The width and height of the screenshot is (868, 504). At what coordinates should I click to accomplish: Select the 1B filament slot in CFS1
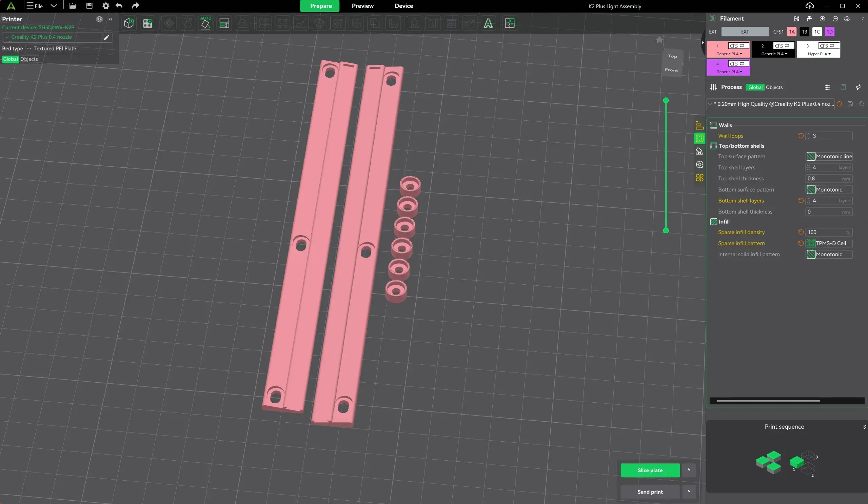(x=804, y=32)
